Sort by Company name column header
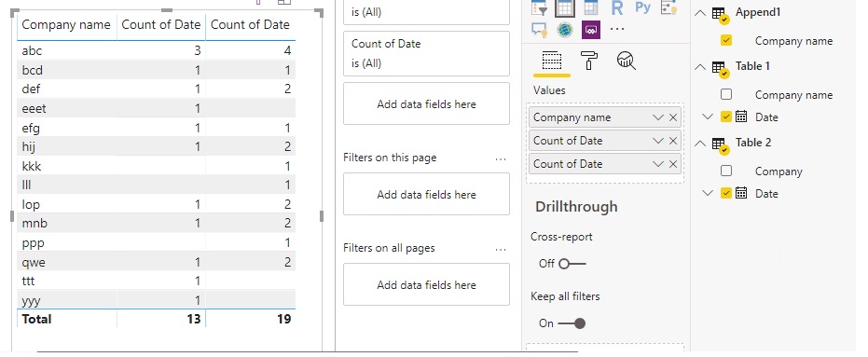This screenshot has height=357, width=868. pos(66,25)
